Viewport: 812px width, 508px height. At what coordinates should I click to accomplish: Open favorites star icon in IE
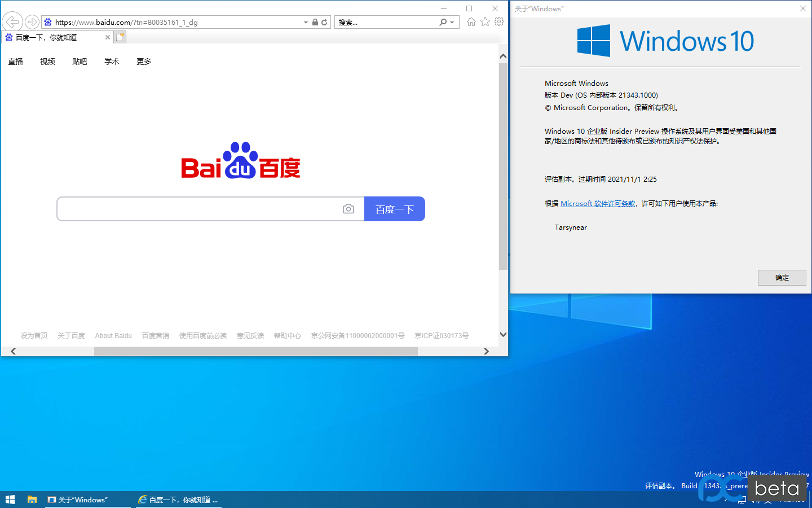pos(485,22)
